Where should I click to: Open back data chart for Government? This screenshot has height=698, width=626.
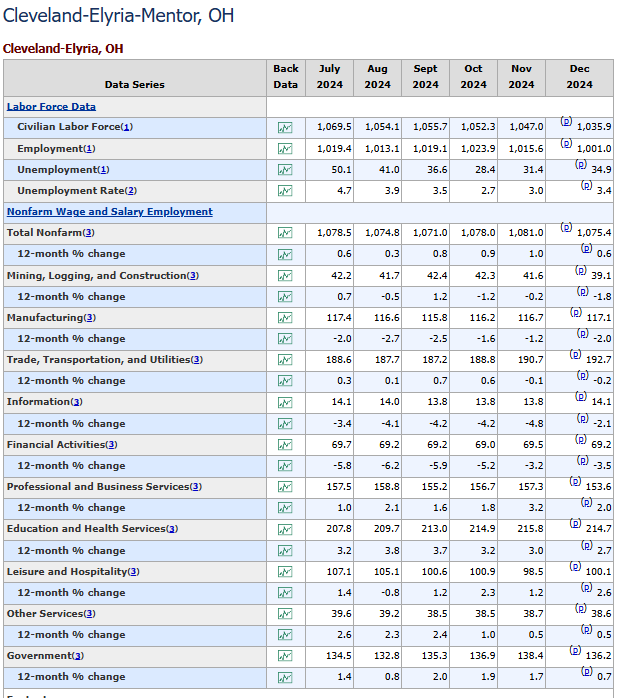pyautogui.click(x=285, y=656)
